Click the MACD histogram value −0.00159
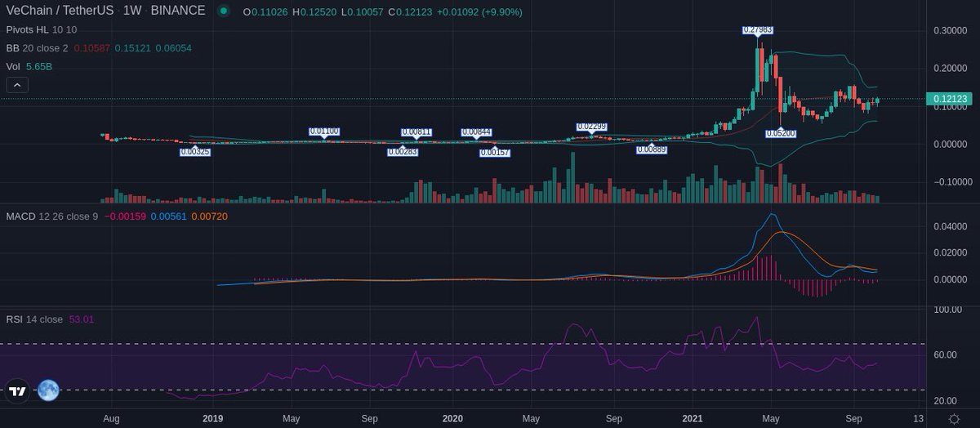Screen dimensions: 980x428 (126, 216)
